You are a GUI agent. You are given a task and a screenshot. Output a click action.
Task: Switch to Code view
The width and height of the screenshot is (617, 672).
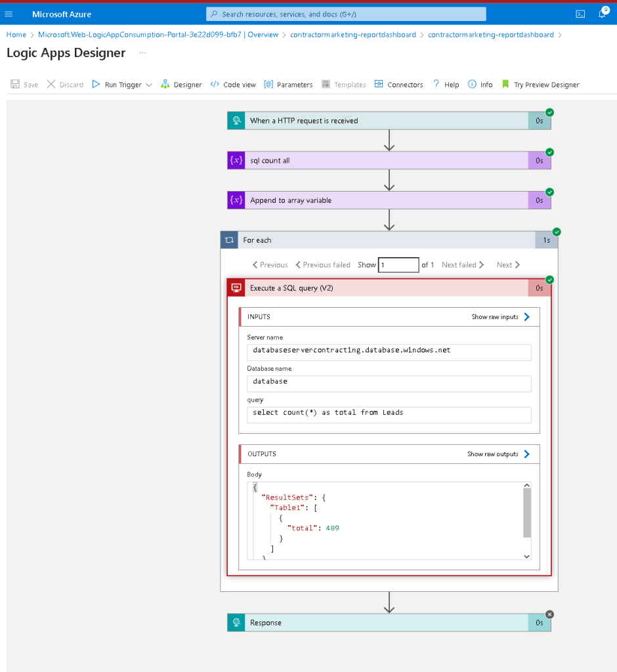pos(233,85)
